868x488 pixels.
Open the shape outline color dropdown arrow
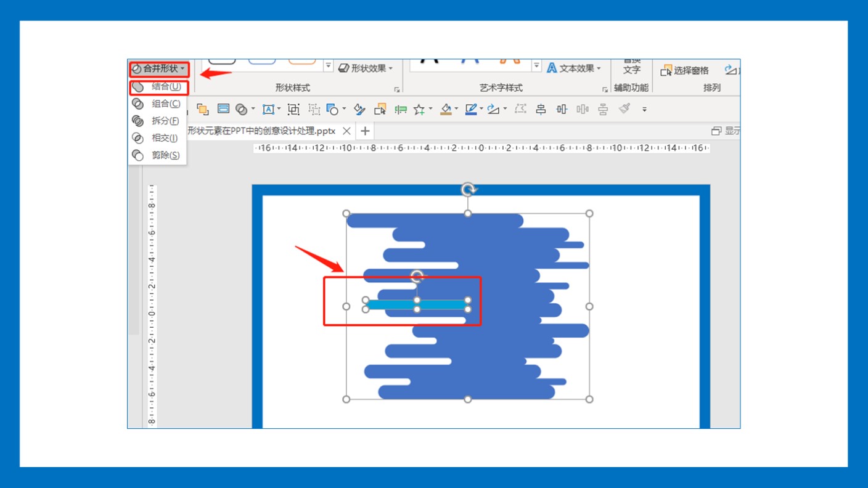pyautogui.click(x=481, y=109)
